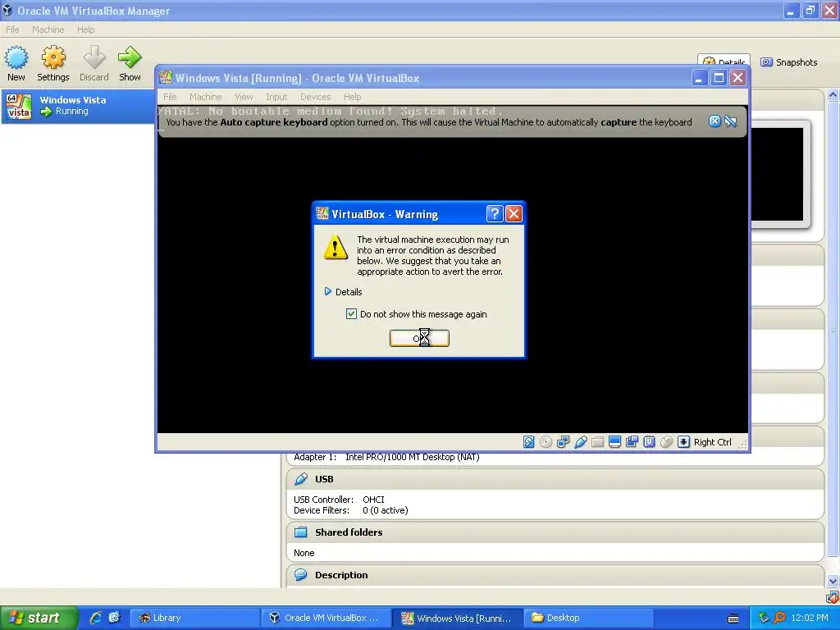Viewport: 840px width, 630px height.
Task: Click the Manager details scrollbar down arrow
Action: coord(833,582)
